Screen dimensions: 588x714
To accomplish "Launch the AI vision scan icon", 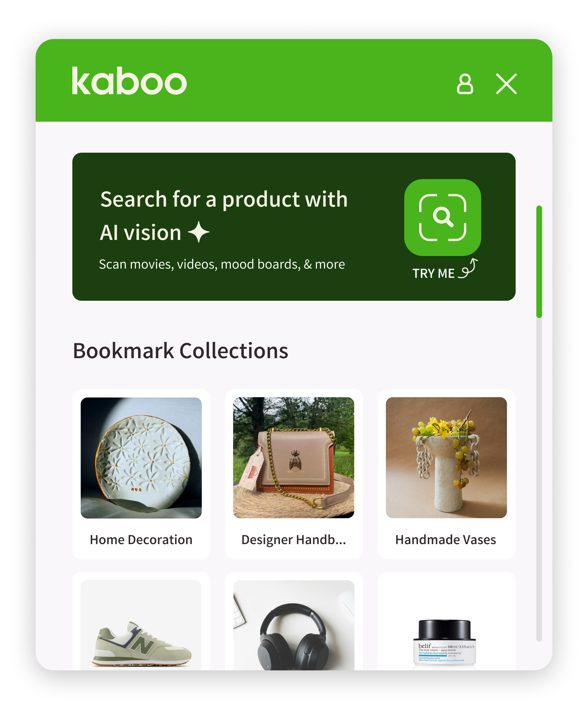I will [442, 217].
